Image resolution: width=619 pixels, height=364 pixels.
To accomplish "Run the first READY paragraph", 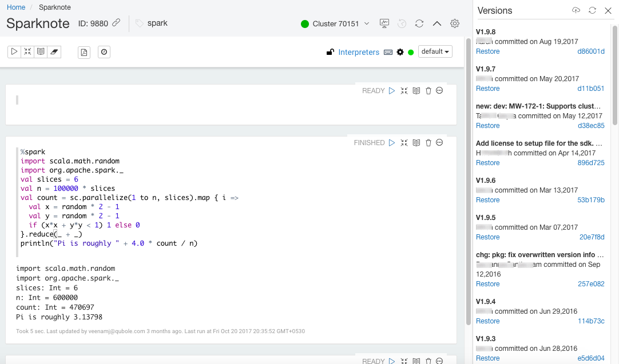I will tap(392, 91).
